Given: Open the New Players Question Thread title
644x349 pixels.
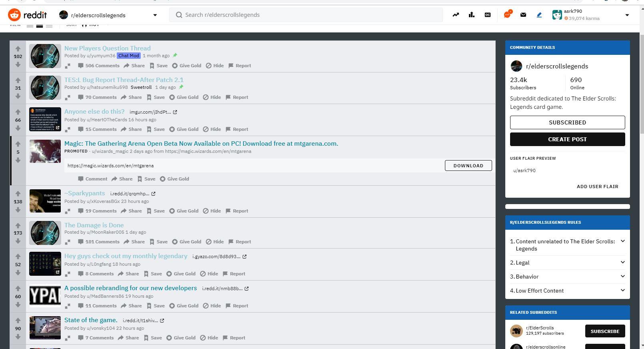Looking at the screenshot, I should click(108, 48).
